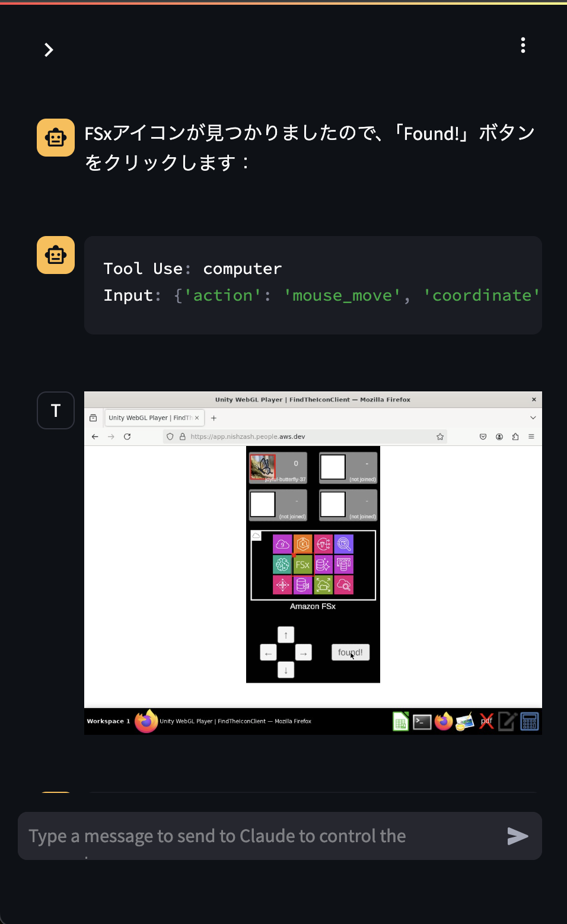
Task: Click the small cloud icon in grid corner
Action: pos(256,536)
